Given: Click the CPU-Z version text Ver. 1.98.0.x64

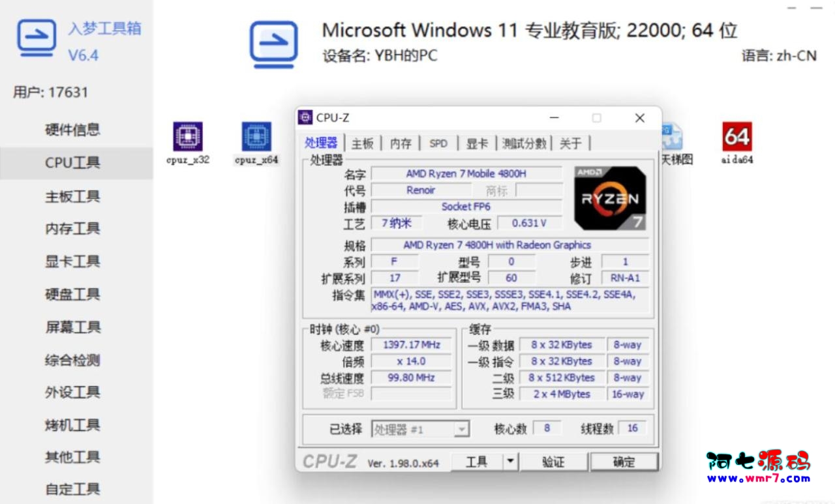Looking at the screenshot, I should [403, 464].
